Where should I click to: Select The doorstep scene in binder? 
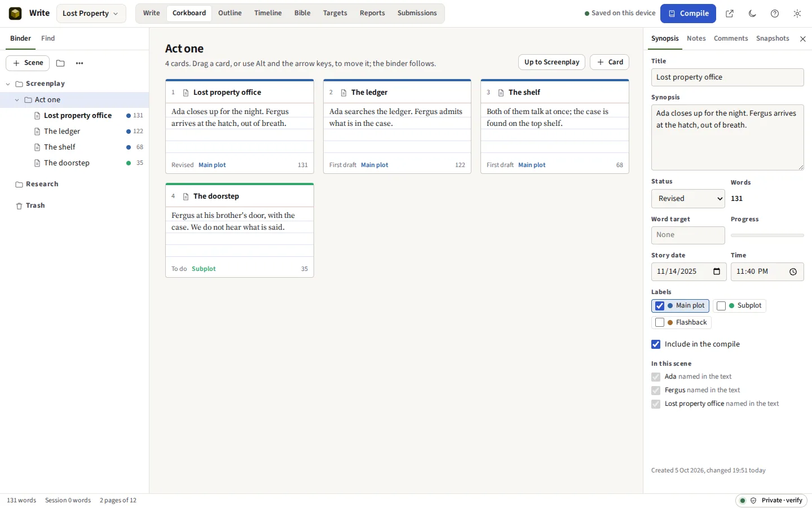click(x=74, y=163)
